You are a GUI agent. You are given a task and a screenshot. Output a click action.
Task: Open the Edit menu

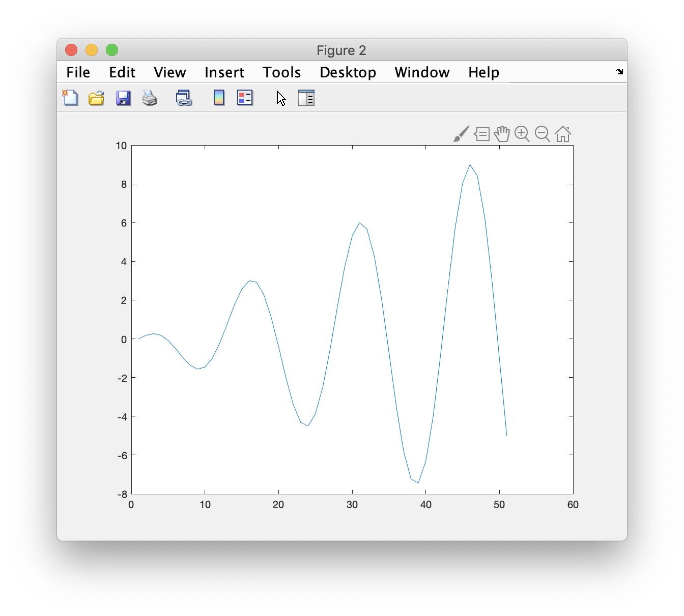122,72
